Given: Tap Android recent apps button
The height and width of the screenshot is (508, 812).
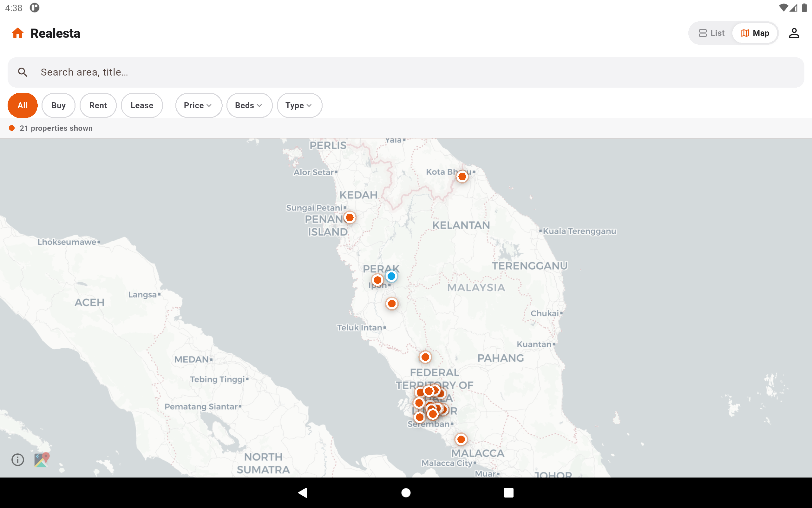Looking at the screenshot, I should point(509,492).
